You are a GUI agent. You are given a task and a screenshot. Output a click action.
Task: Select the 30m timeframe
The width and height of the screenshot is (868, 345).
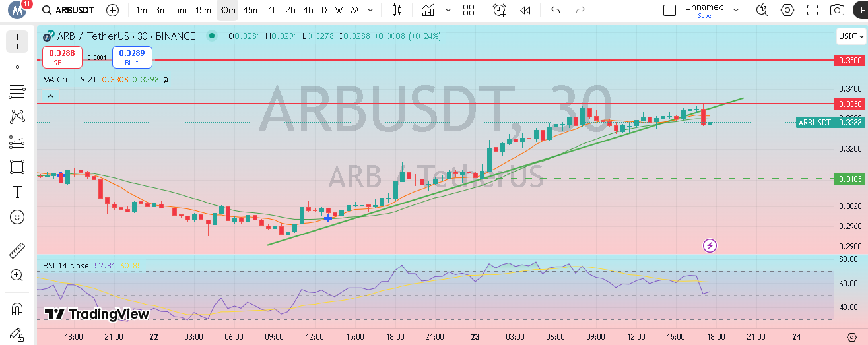[x=227, y=10]
